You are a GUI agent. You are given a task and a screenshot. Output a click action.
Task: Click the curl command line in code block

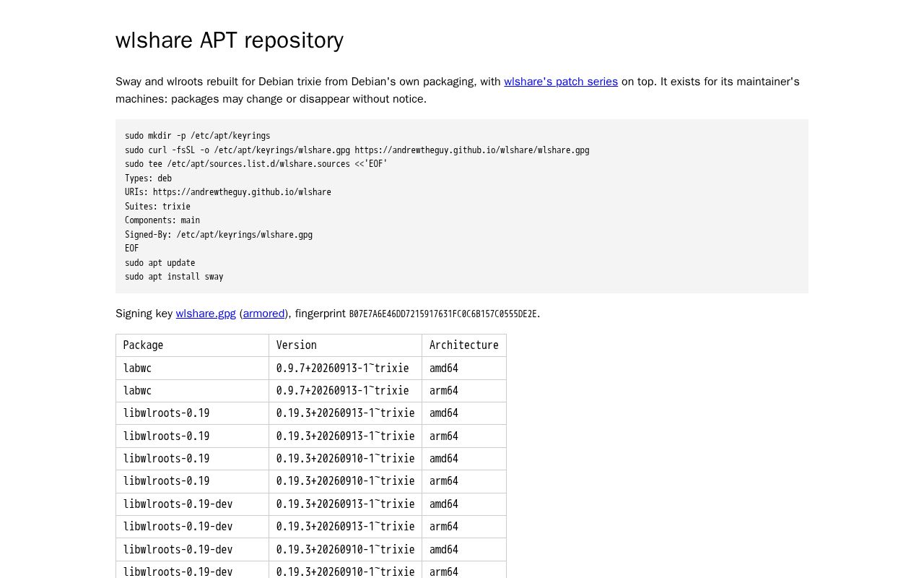[x=357, y=150]
